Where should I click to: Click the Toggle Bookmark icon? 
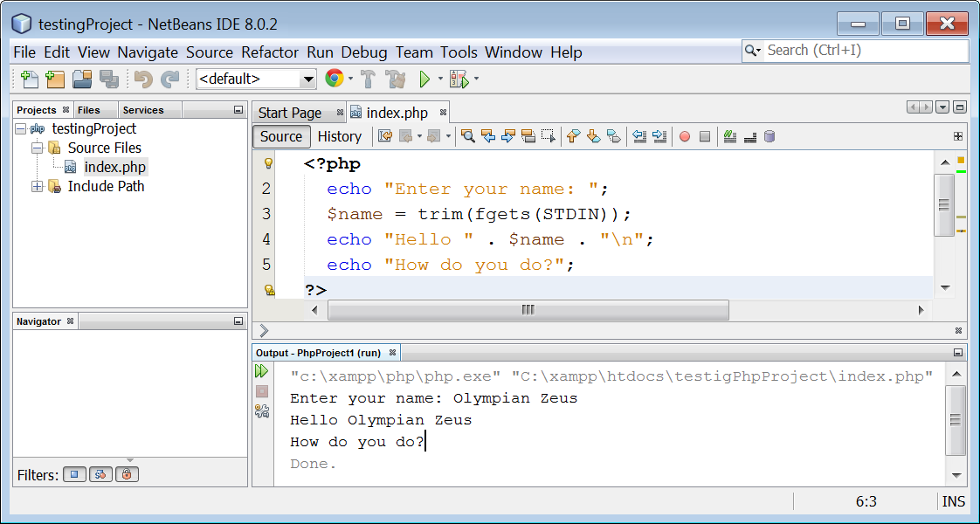(x=614, y=136)
